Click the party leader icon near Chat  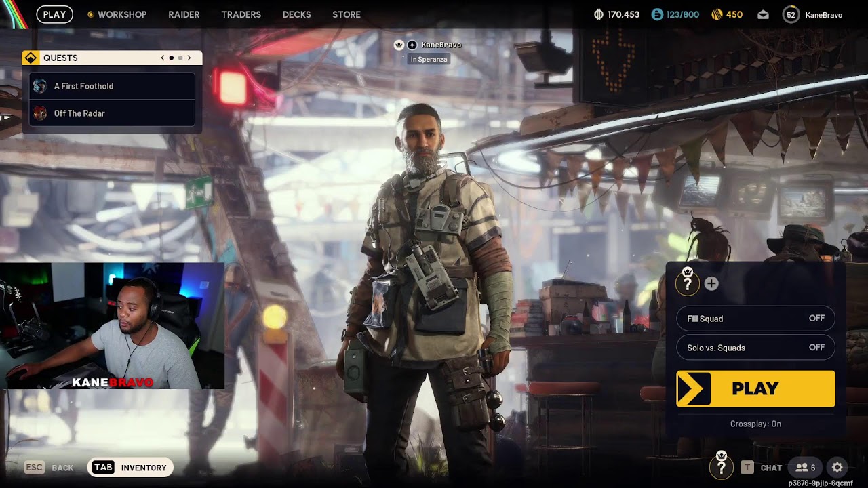pos(722,465)
